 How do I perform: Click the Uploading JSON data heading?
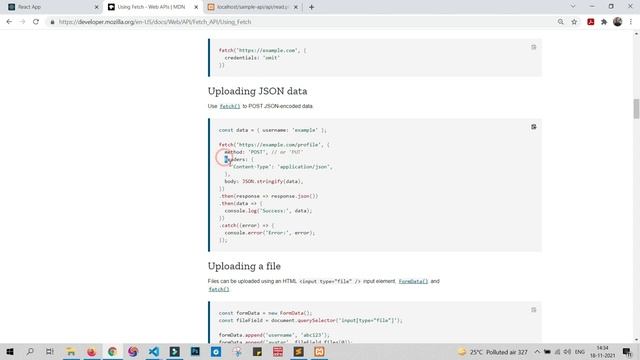point(257,91)
